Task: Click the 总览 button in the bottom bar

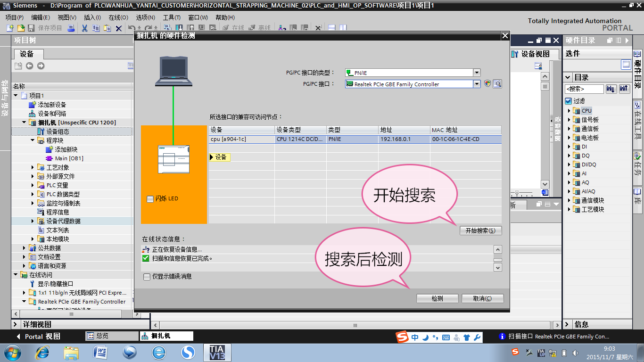Action: point(111,336)
